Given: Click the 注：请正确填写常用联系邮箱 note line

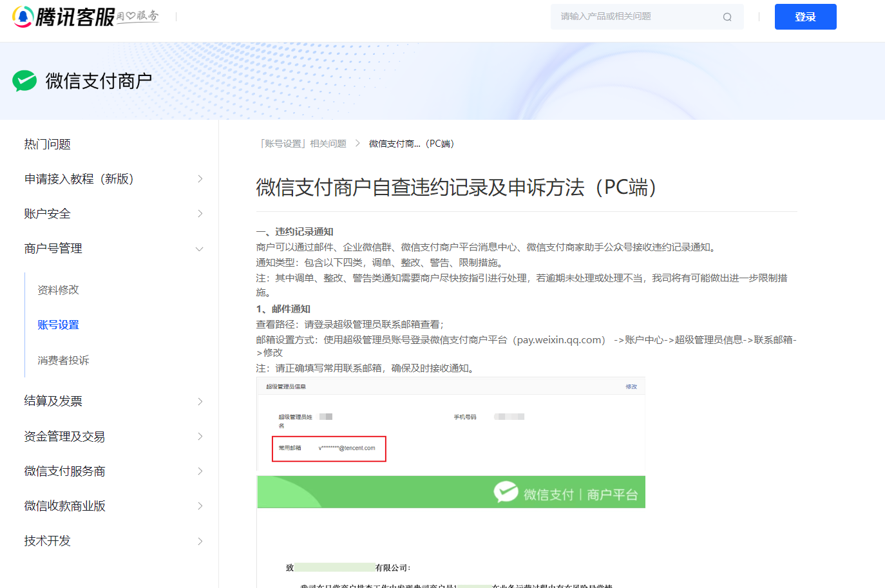Looking at the screenshot, I should 366,368.
